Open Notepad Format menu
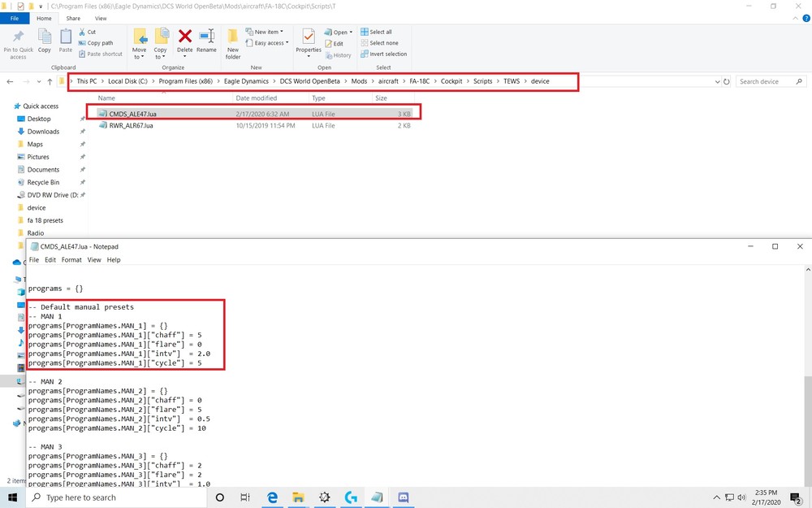Image resolution: width=812 pixels, height=508 pixels. pyautogui.click(x=71, y=260)
